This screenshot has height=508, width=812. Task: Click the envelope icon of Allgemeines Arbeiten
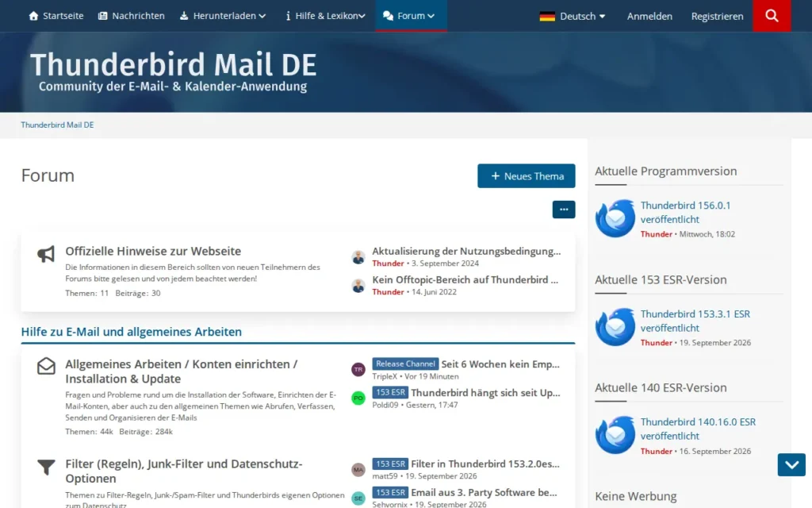pyautogui.click(x=46, y=366)
